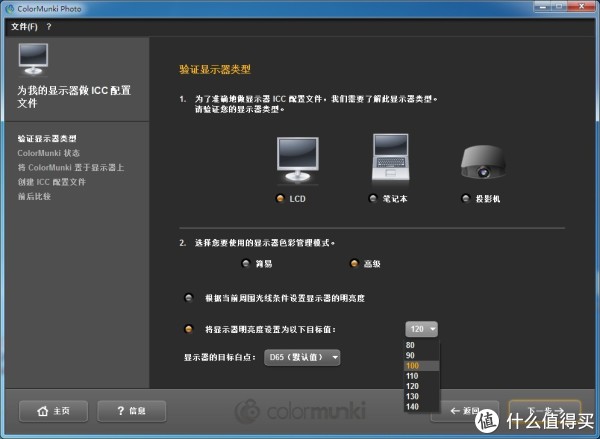This screenshot has width=600, height=439.
Task: Select 前后比较 step in sidebar
Action: [34, 197]
